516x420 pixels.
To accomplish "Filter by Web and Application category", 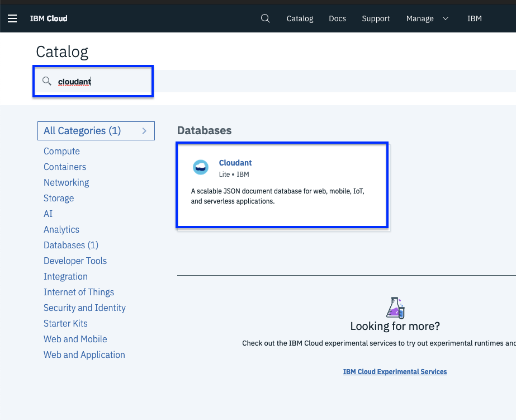I will click(84, 355).
